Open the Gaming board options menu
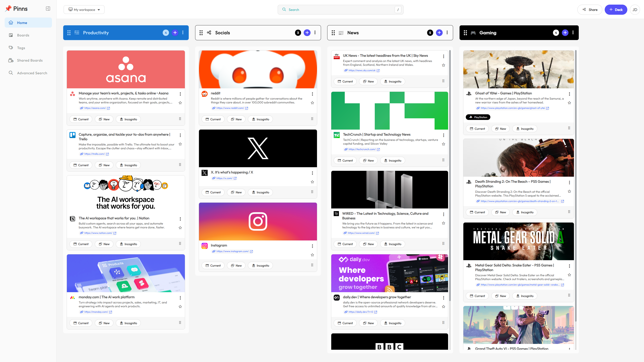The height and width of the screenshot is (362, 644). 573,32
